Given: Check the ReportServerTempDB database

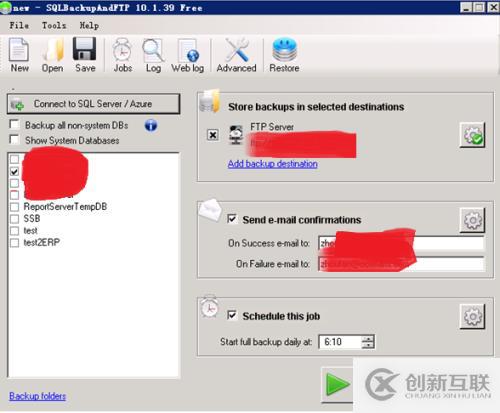Looking at the screenshot, I should coord(14,207).
